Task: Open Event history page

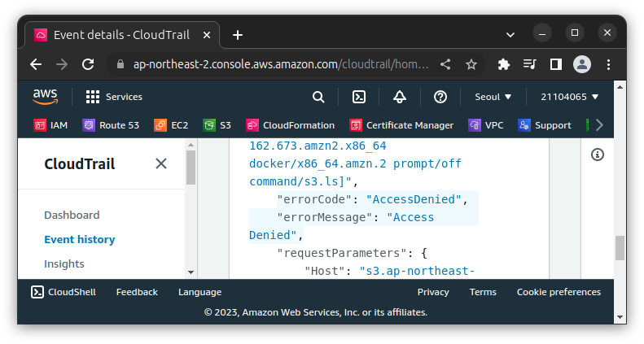Action: (x=80, y=239)
